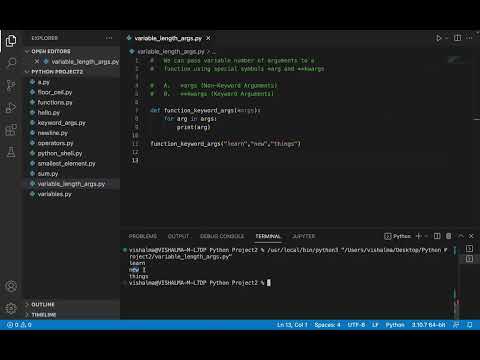
Task: Open the Testing flask view
Action: (11, 152)
